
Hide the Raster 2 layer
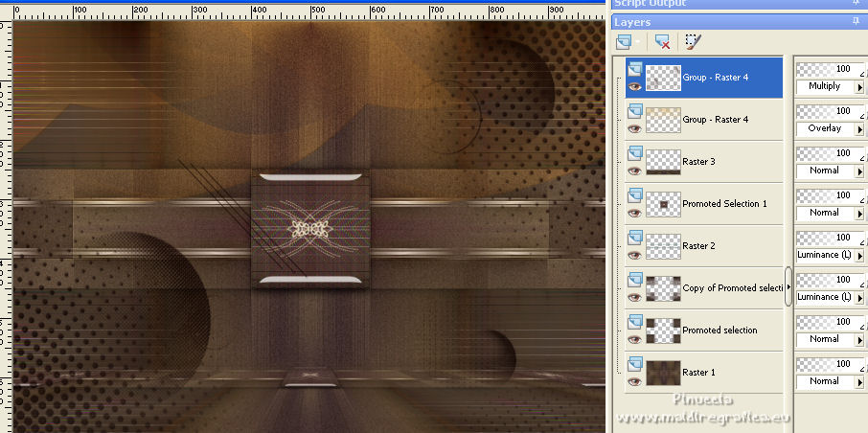pyautogui.click(x=635, y=255)
